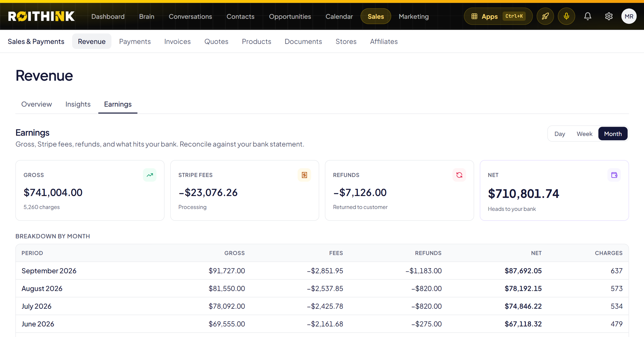
Task: Open the settings gear
Action: click(x=608, y=16)
